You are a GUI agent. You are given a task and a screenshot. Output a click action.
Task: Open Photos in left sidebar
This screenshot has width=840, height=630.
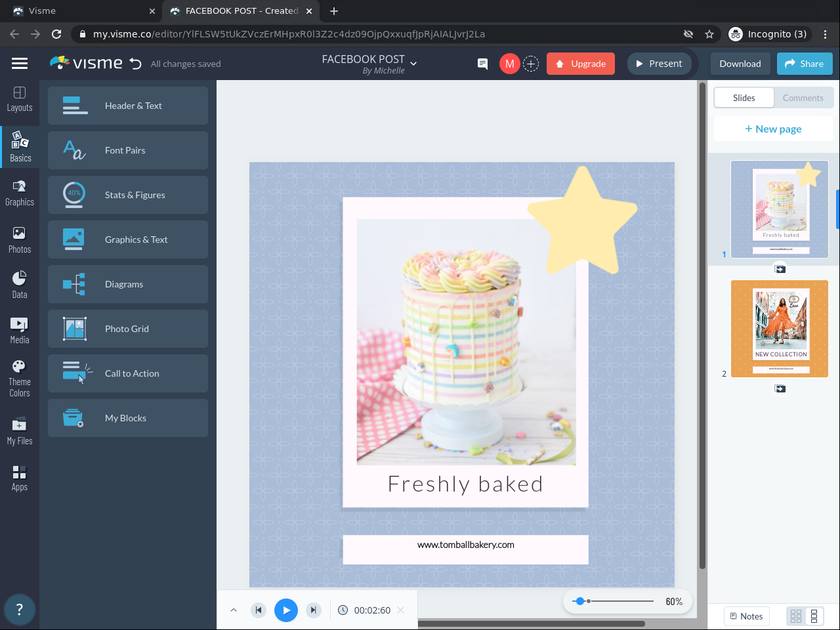(20, 240)
